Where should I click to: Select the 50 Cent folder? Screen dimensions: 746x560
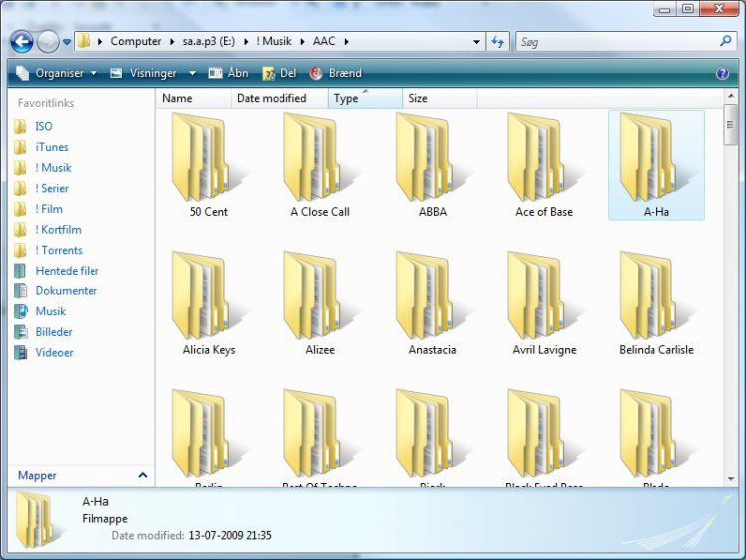208,165
